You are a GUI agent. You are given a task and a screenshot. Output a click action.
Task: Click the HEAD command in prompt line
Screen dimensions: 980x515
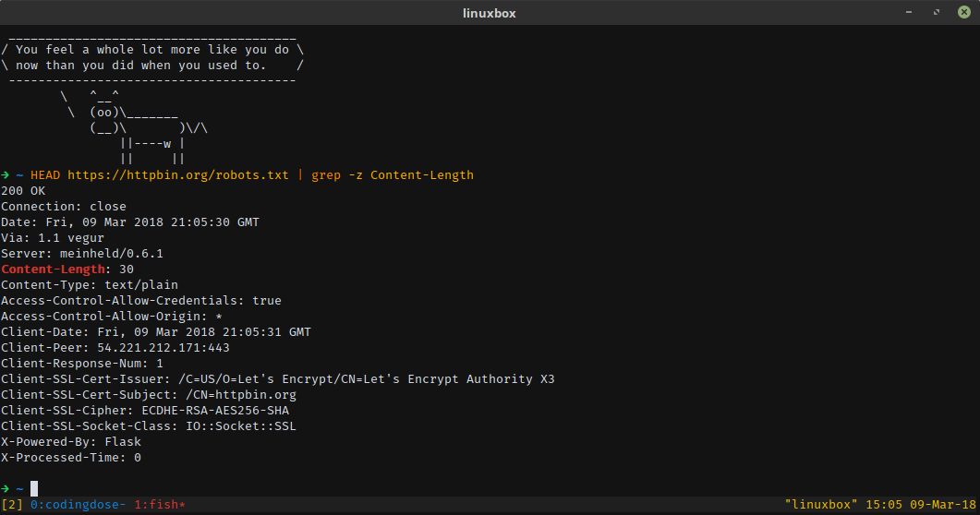click(45, 174)
